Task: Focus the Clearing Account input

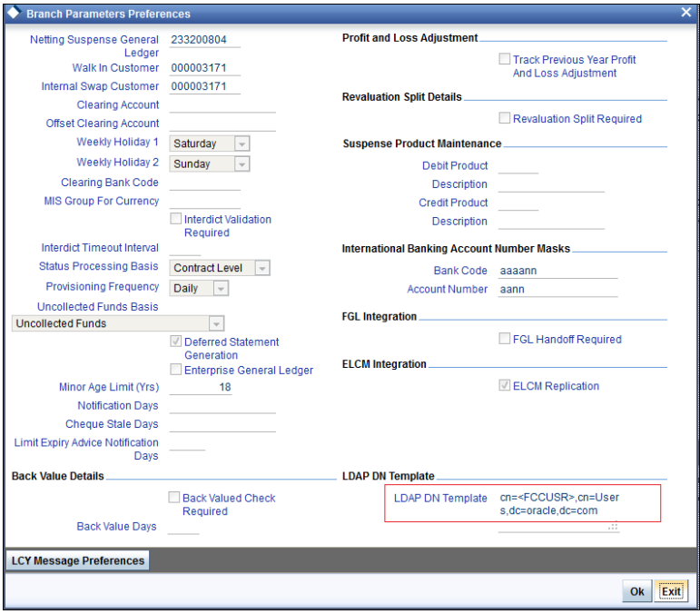Action: click(x=222, y=105)
